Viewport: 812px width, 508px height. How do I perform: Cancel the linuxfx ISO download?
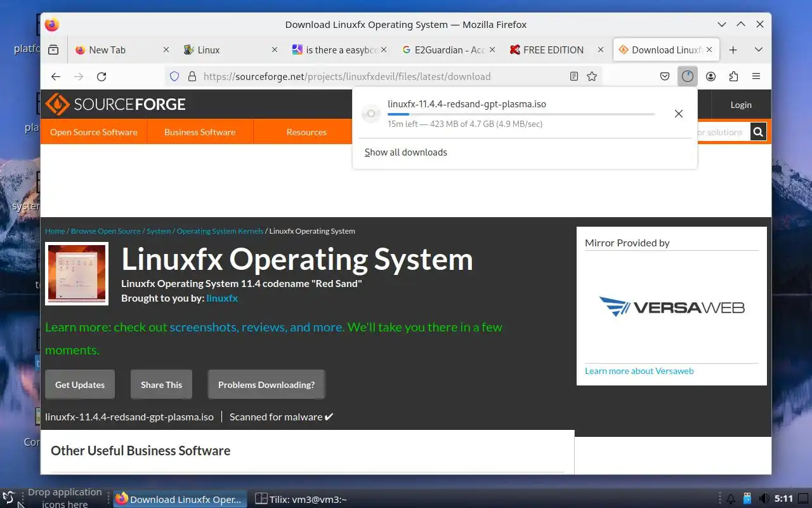coord(679,114)
